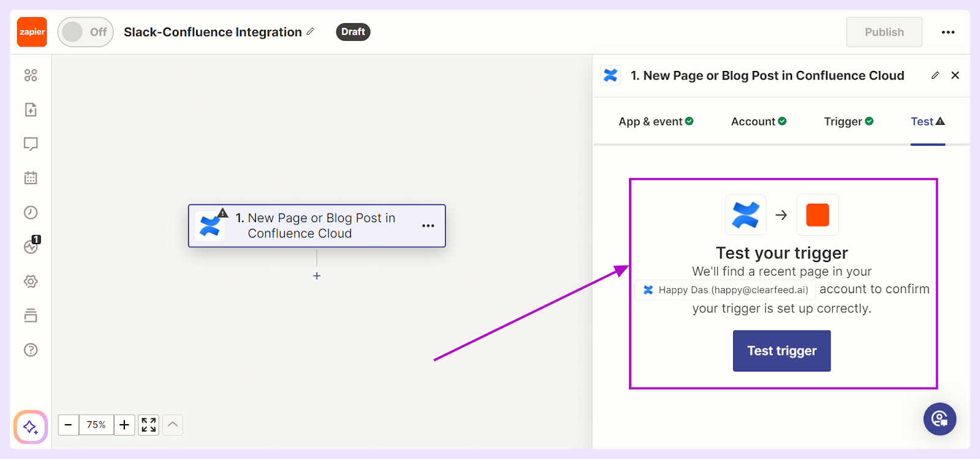The height and width of the screenshot is (459, 980).
Task: Open the versions stack icon in the sidebar
Action: click(x=31, y=316)
